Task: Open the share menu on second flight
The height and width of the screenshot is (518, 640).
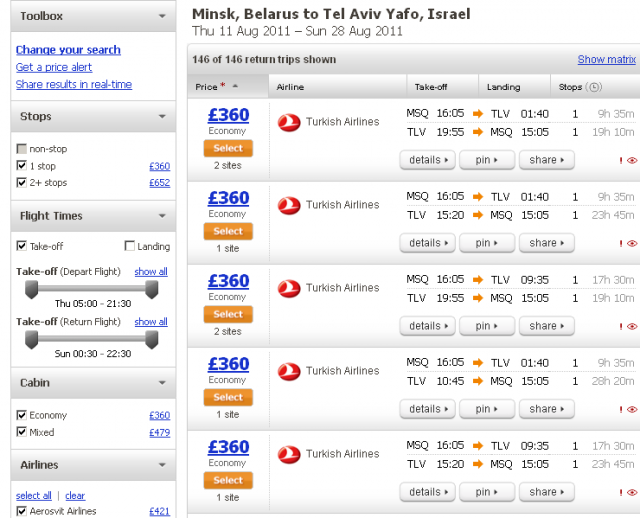Action: [546, 243]
